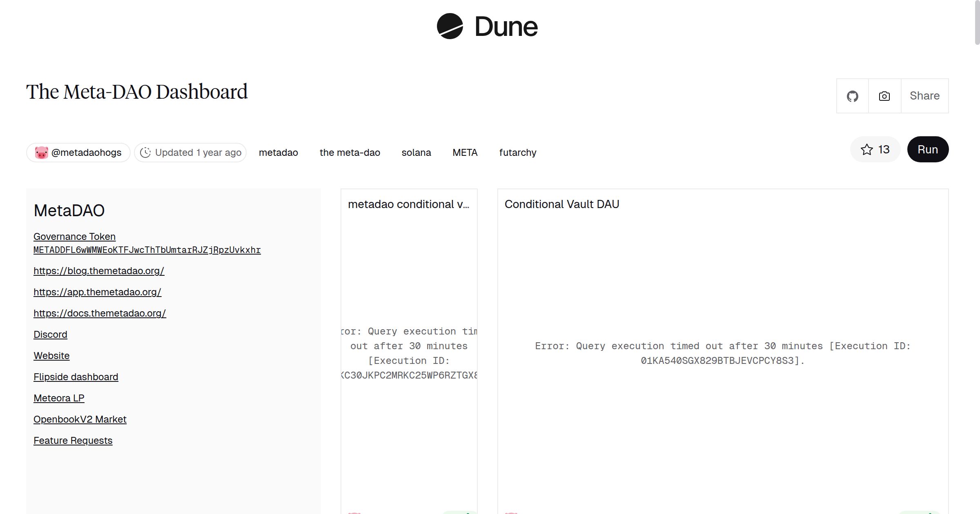Click the Dune logo at the top
Screen dimensions: 980x514
(487, 27)
